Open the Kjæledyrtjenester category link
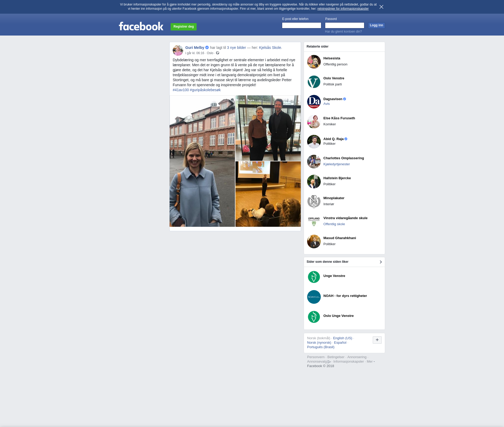This screenshot has height=427, width=504. (337, 164)
